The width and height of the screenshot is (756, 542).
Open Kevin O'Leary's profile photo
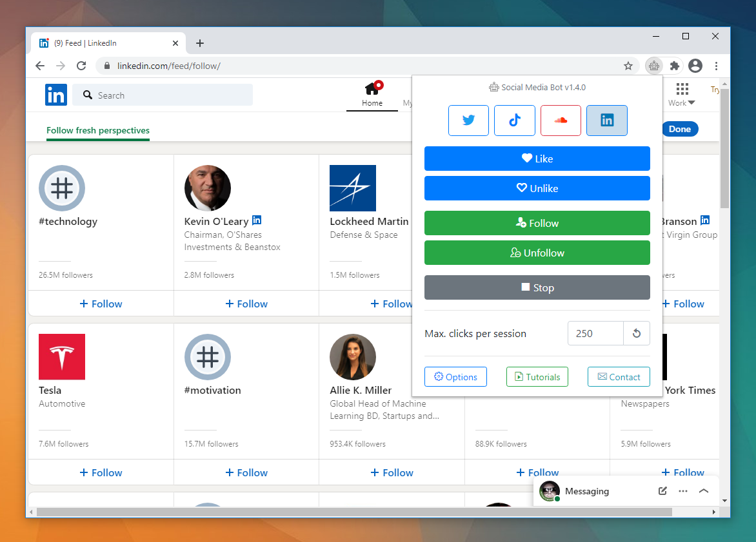pos(207,188)
